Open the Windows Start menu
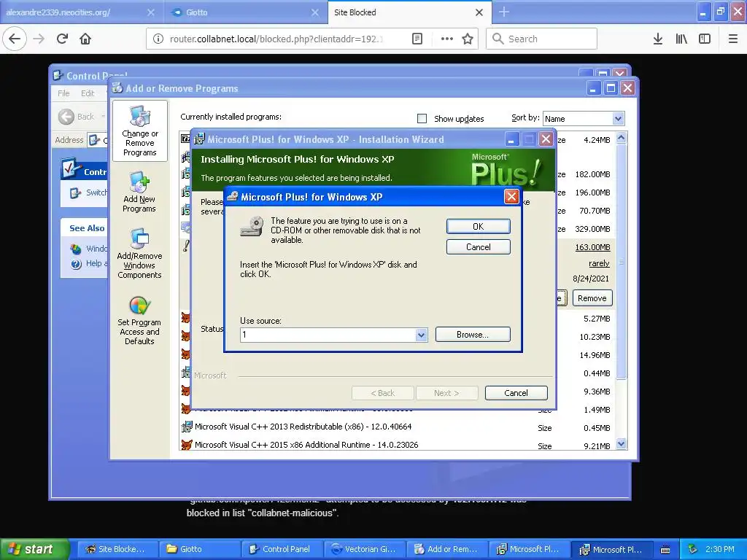 [34, 549]
